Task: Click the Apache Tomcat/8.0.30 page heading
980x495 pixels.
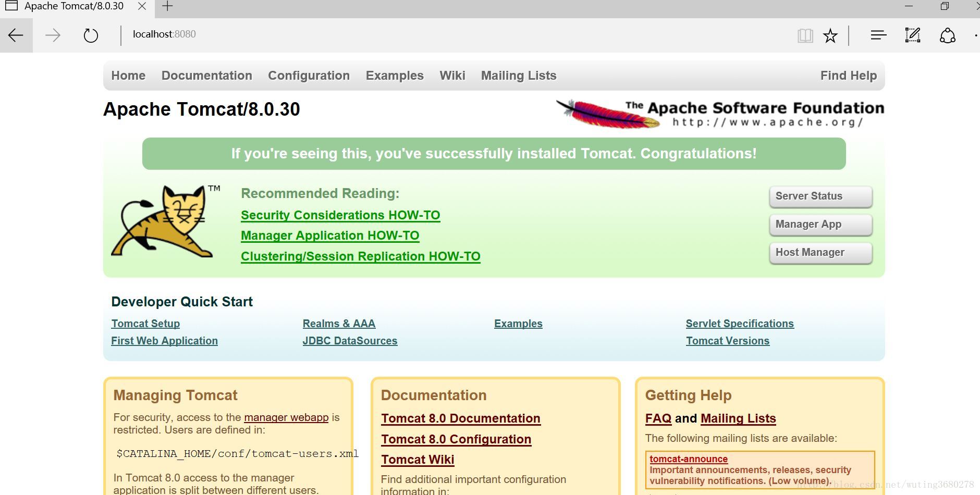Action: tap(202, 109)
